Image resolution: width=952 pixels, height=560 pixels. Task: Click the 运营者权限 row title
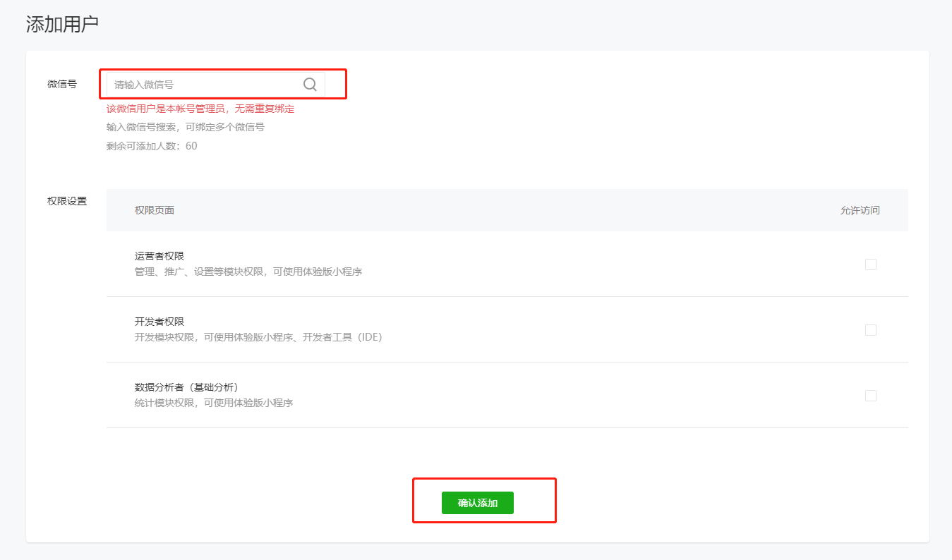click(x=159, y=256)
